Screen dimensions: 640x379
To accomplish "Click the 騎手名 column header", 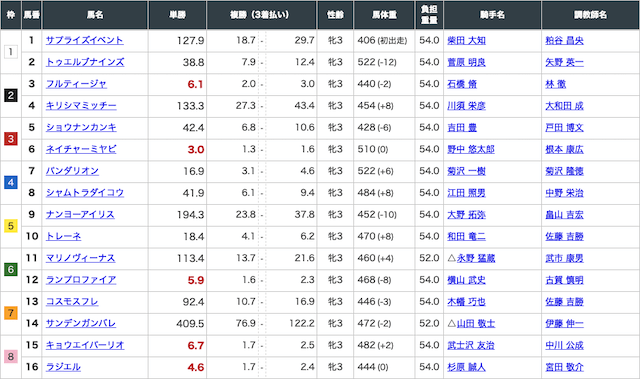I will click(x=492, y=15).
